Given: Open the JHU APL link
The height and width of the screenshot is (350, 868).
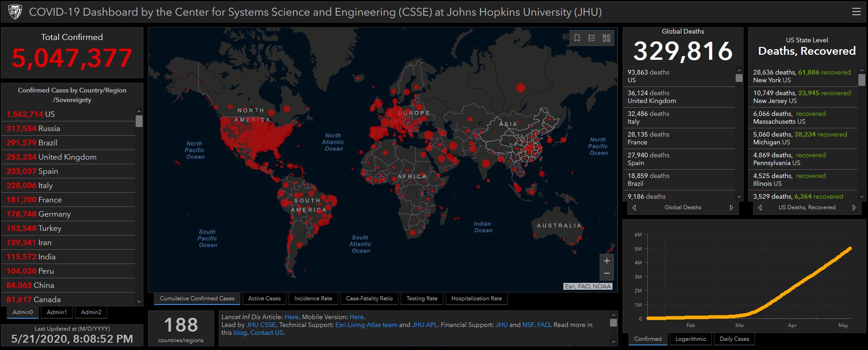Looking at the screenshot, I should [425, 325].
